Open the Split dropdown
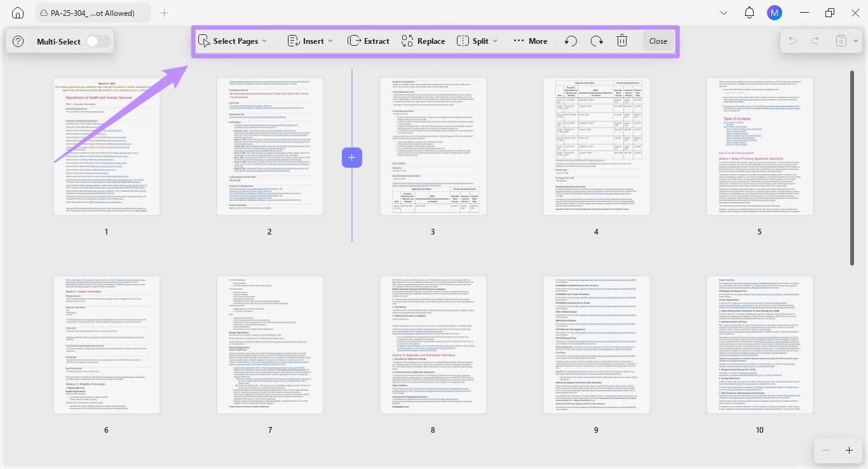The height and width of the screenshot is (469, 868). coord(477,41)
